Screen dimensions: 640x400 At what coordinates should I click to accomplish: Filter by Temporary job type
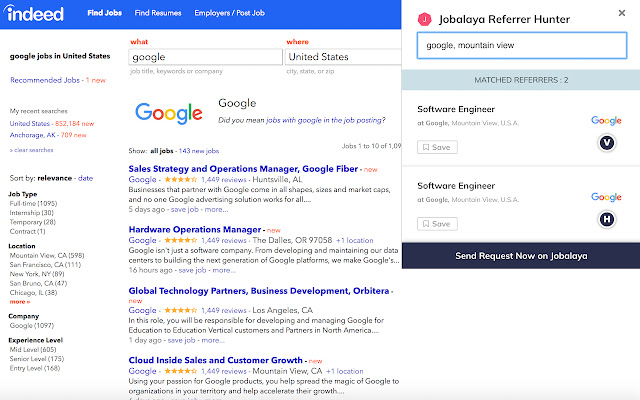click(33, 222)
